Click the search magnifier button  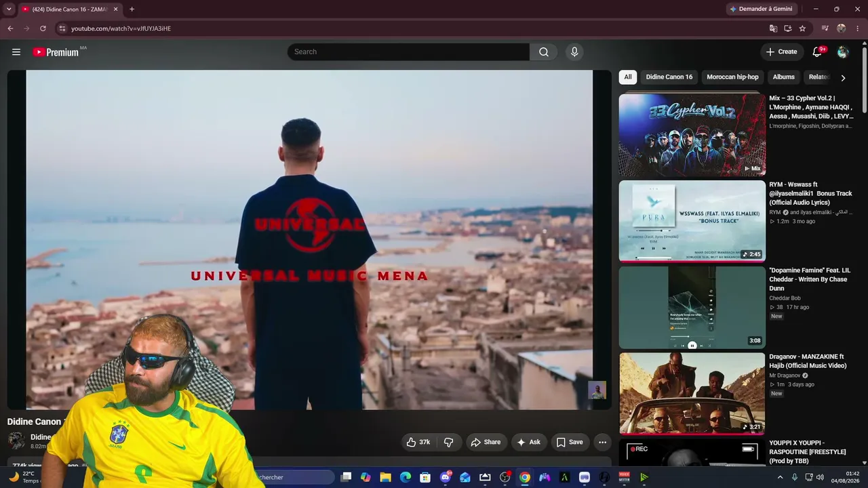point(544,52)
